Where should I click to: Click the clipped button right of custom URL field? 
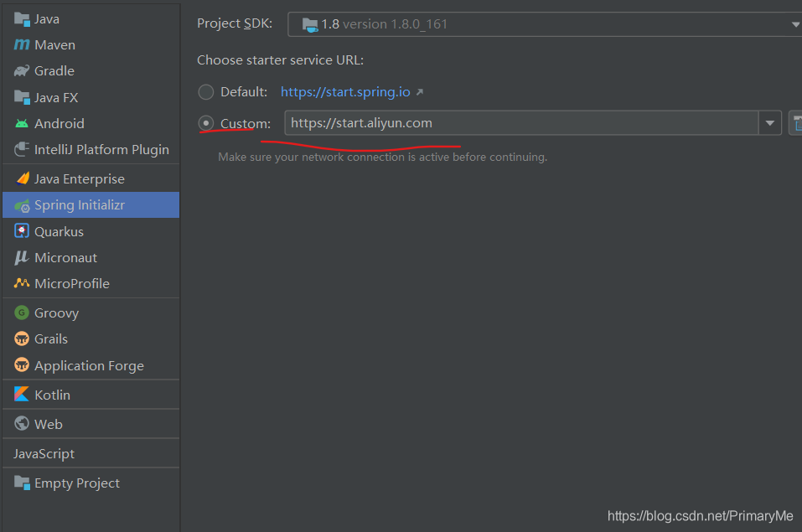click(x=795, y=123)
